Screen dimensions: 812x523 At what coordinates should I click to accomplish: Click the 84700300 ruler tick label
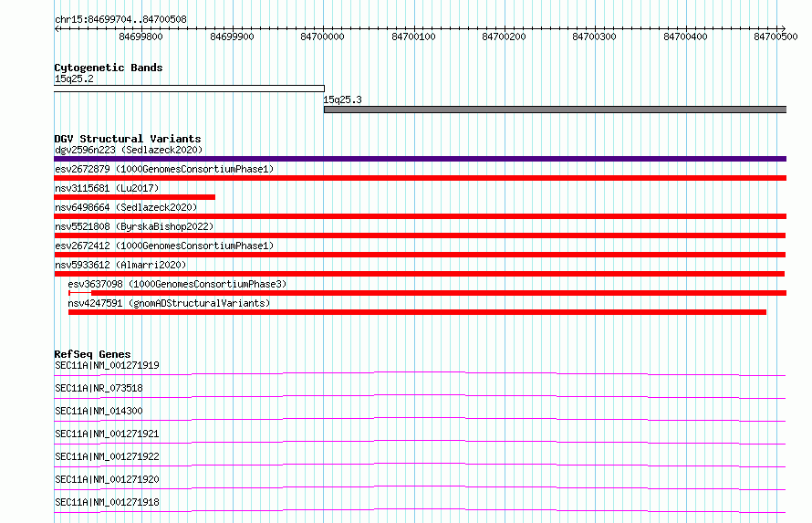pos(595,37)
